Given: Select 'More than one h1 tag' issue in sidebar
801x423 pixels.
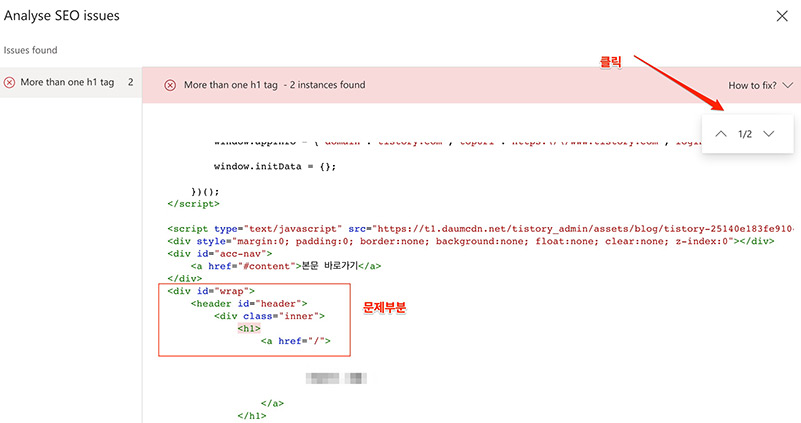Looking at the screenshot, I should point(70,82).
